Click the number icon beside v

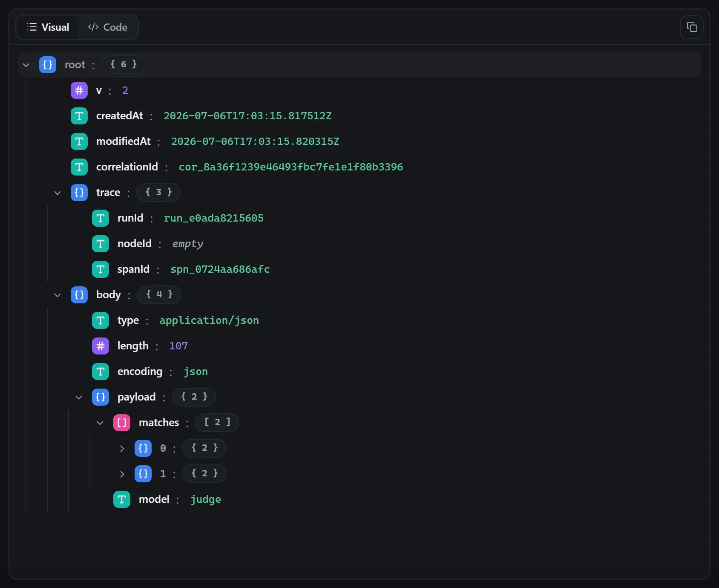79,90
